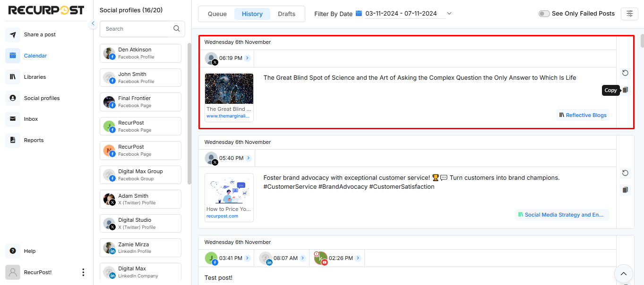Expand the date range dropdown chevron
Screen dimensions: 644x285
tap(449, 14)
